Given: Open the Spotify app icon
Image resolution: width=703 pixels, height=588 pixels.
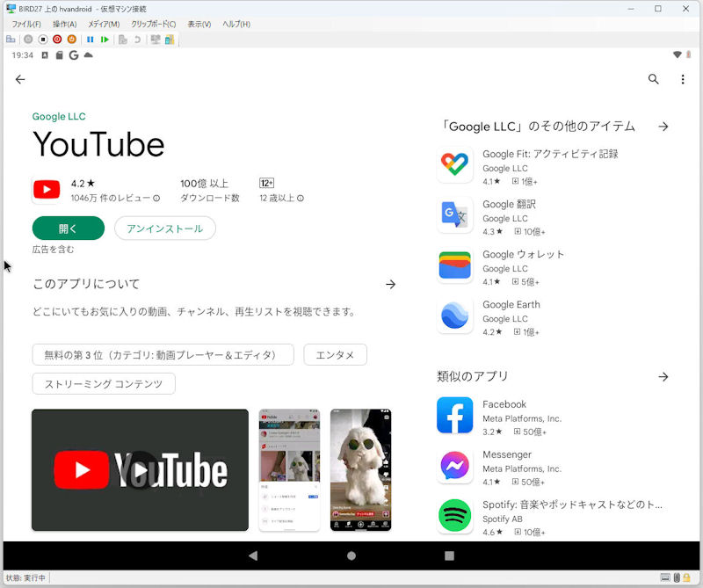Looking at the screenshot, I should (x=454, y=515).
